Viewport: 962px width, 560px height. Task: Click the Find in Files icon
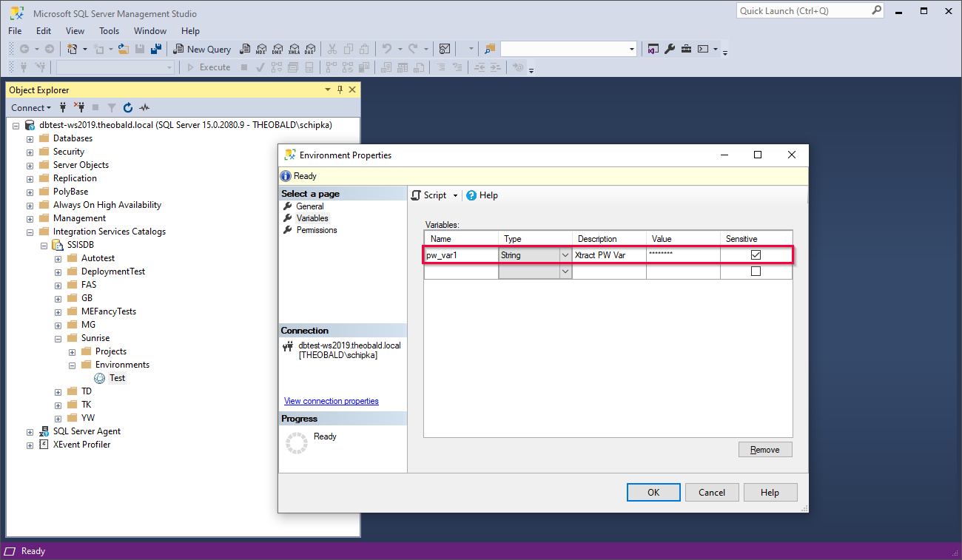point(490,49)
